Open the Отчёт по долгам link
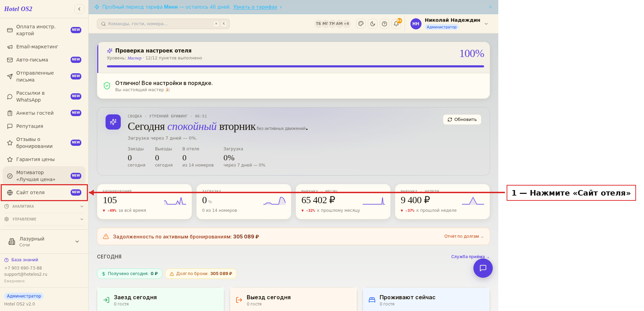This screenshot has height=311, width=644. pos(464,236)
